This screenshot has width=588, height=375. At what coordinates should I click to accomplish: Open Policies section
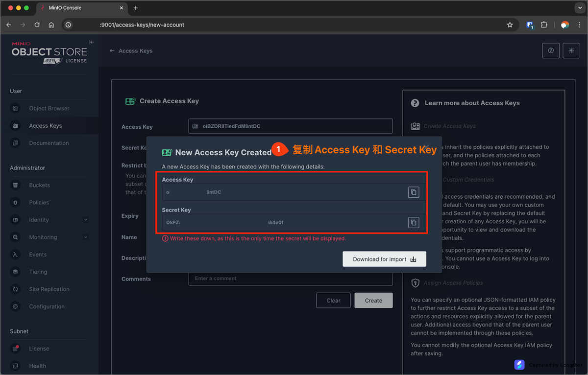[39, 203]
